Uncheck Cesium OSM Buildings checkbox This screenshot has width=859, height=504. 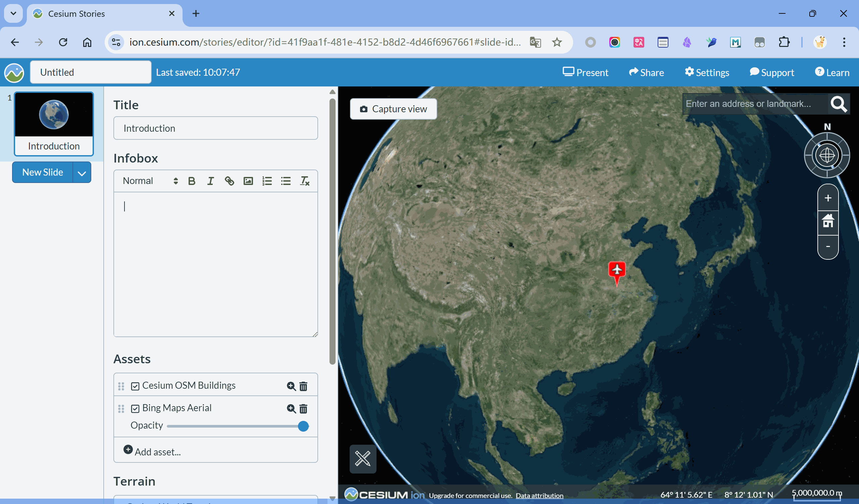coord(135,386)
